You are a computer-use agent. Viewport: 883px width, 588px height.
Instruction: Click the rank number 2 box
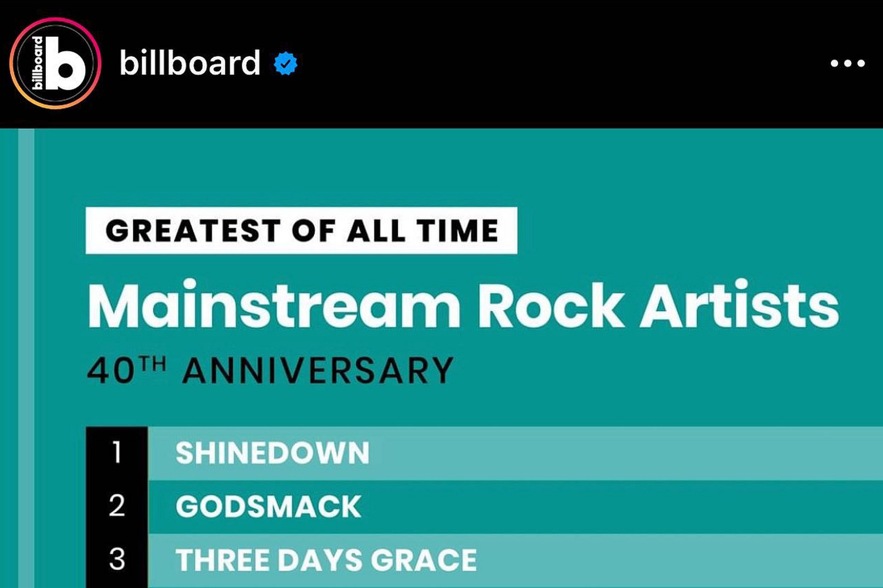pos(117,507)
